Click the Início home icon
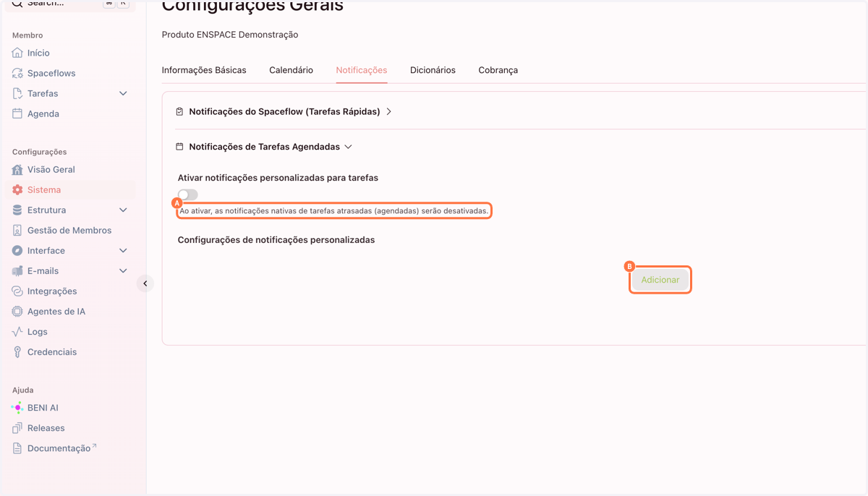The image size is (868, 496). (x=18, y=53)
